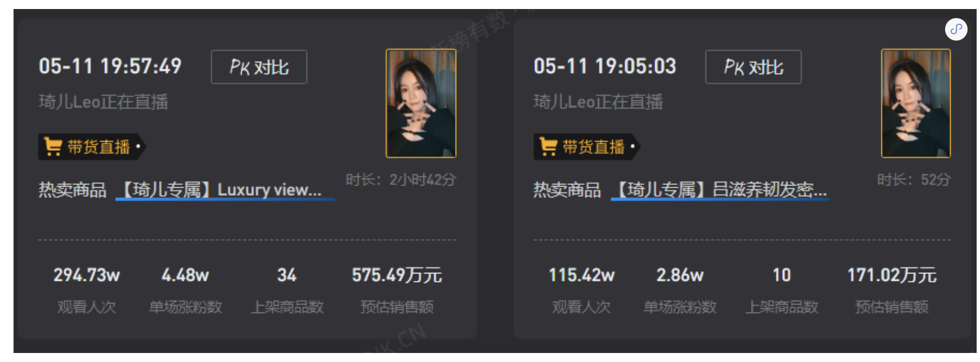Image resolution: width=980 pixels, height=362 pixels.
Task: Click the shopping cart icon on the left card
Action: pos(53,147)
